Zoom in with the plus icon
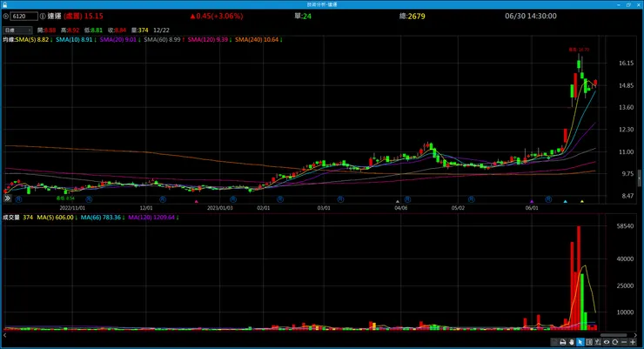The image size is (644, 349). click(633, 342)
